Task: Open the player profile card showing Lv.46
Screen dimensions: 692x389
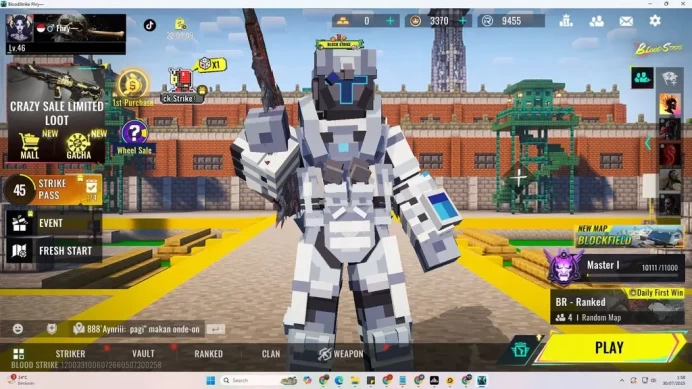Action: (66, 34)
